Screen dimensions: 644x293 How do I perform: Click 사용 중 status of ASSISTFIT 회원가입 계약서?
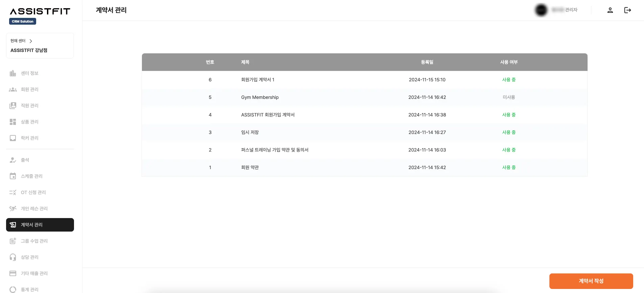(509, 115)
